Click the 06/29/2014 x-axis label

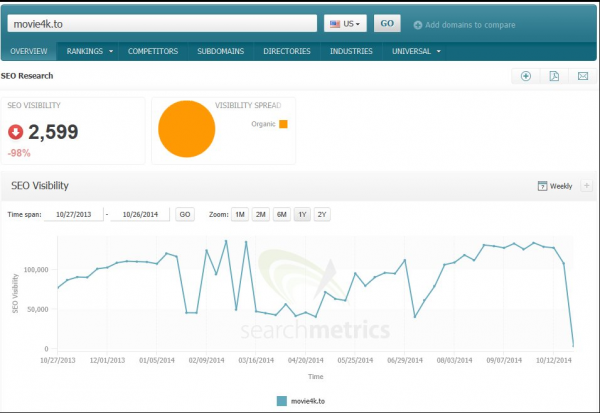click(x=405, y=360)
